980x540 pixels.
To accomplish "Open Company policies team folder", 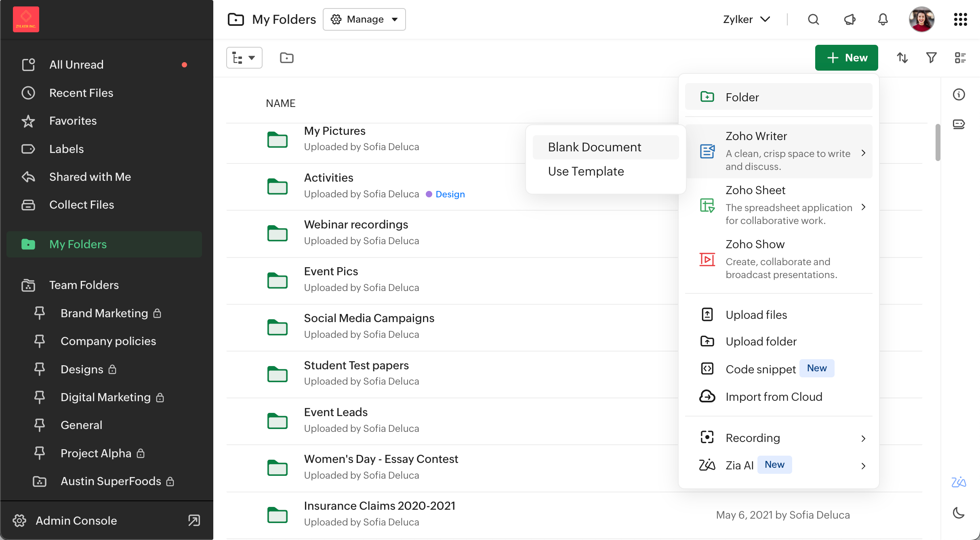I will tap(104, 341).
